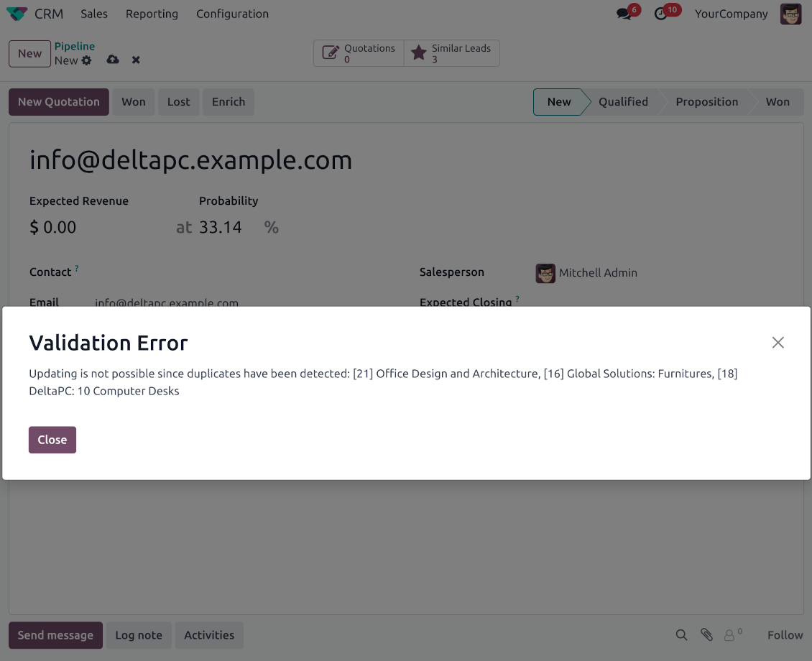This screenshot has height=661, width=812.
Task: Click the Quotations pencil-edit icon
Action: tap(331, 52)
